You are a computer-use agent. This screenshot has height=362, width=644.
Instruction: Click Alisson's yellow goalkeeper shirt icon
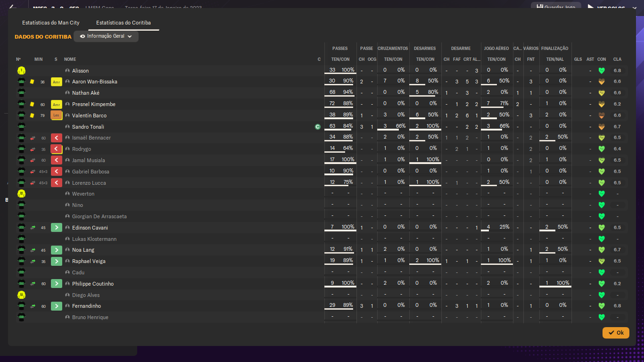pyautogui.click(x=21, y=71)
